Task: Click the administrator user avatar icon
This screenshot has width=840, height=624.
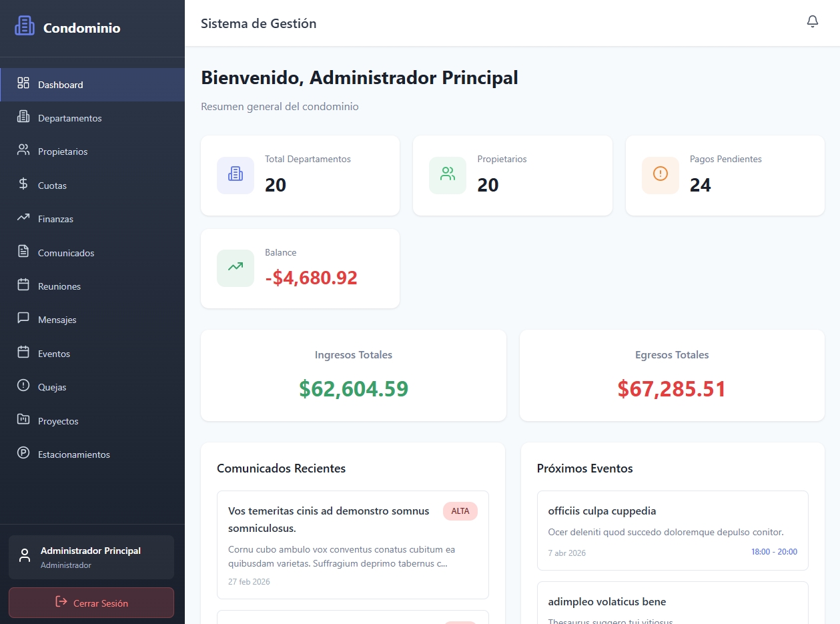Action: click(x=25, y=556)
